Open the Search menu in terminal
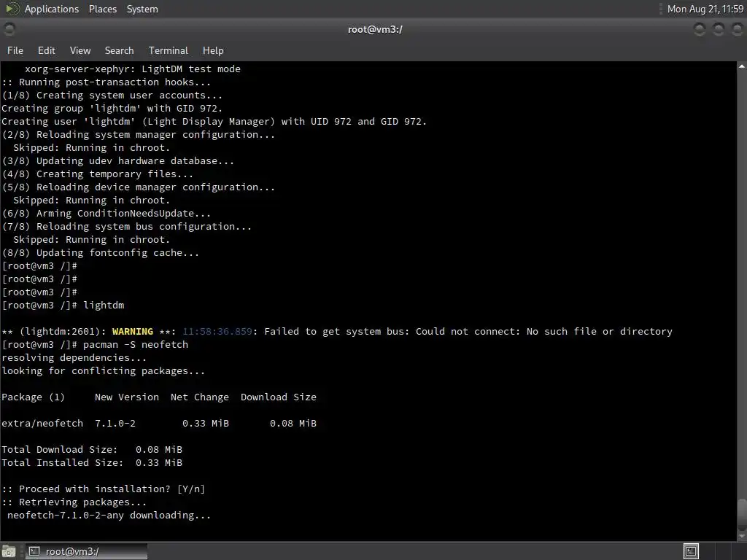The width and height of the screenshot is (747, 560). [119, 50]
